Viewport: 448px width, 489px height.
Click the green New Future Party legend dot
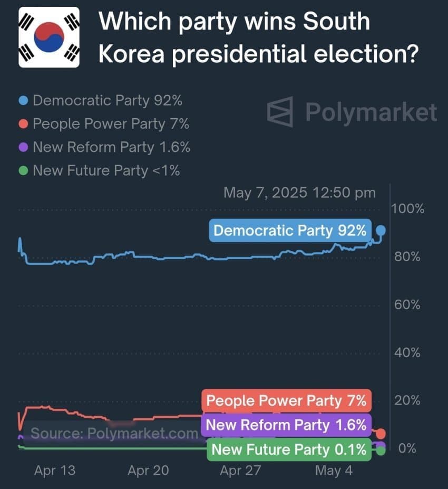pos(23,170)
